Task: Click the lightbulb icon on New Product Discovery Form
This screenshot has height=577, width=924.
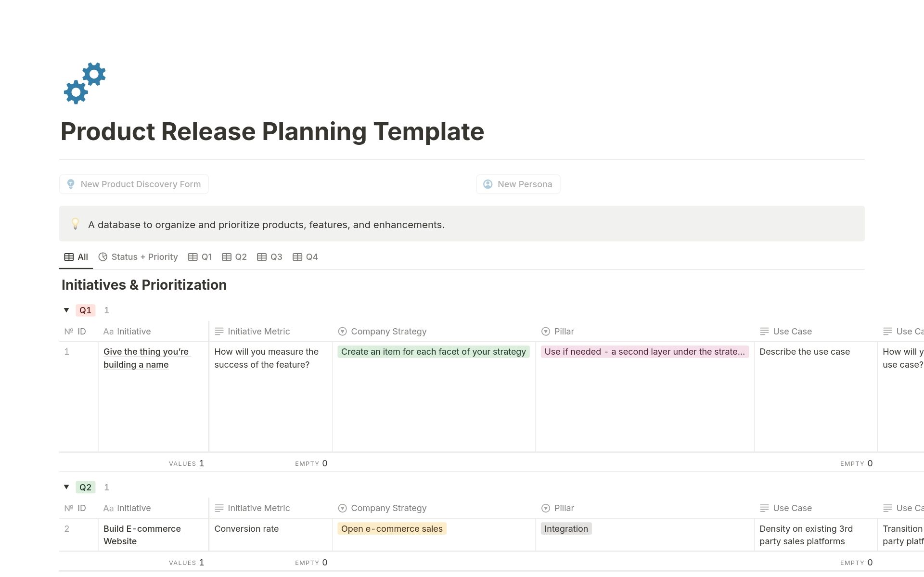Action: (71, 184)
